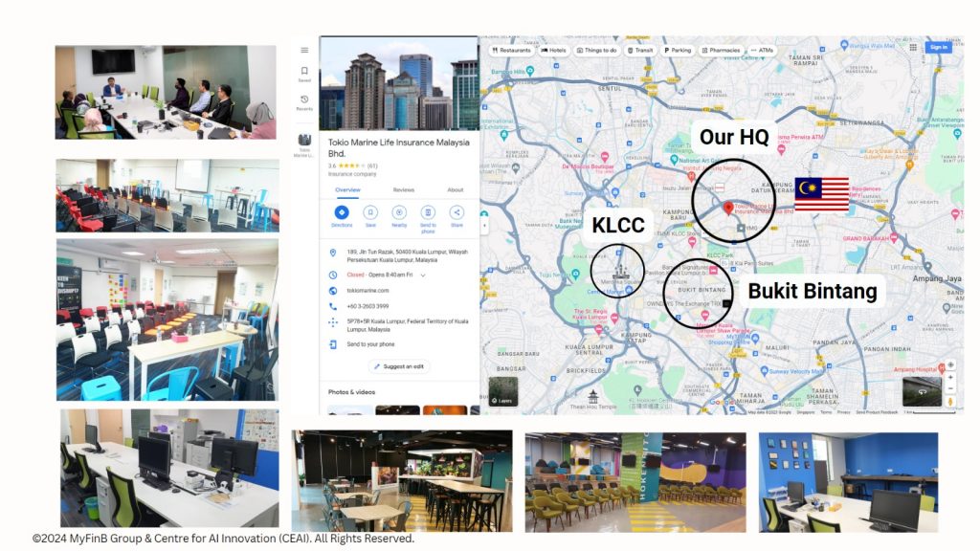
Task: Click the Tokio Marine building header photo
Action: [x=399, y=83]
